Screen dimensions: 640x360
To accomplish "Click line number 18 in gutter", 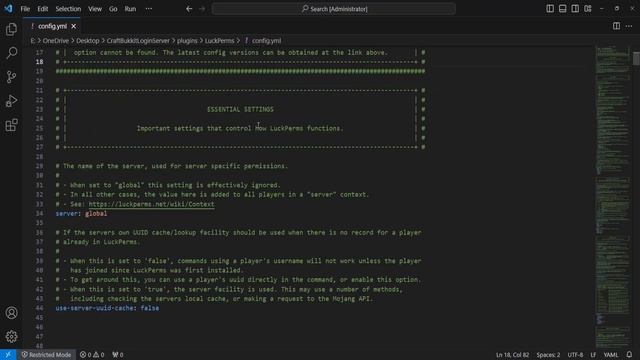I will [39, 62].
